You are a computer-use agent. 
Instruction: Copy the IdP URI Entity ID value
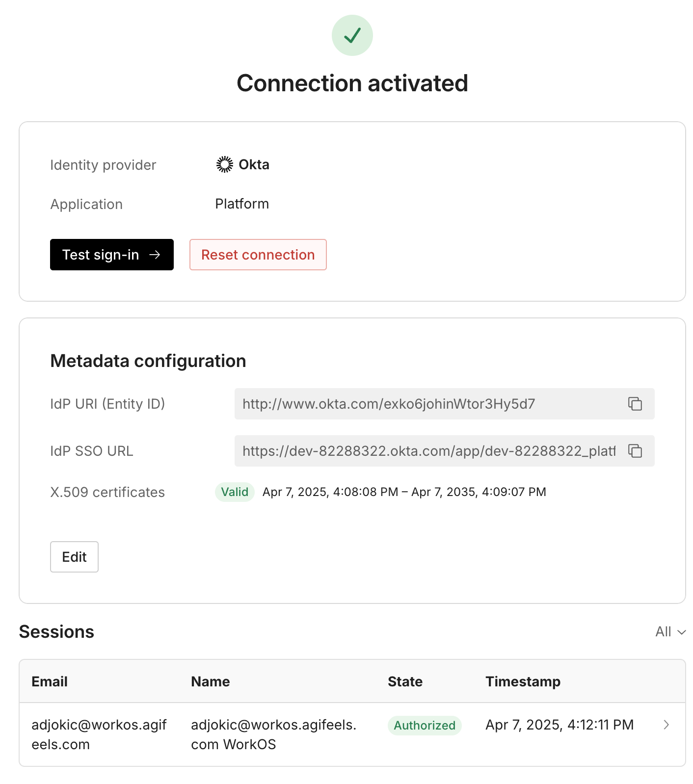[x=636, y=404]
